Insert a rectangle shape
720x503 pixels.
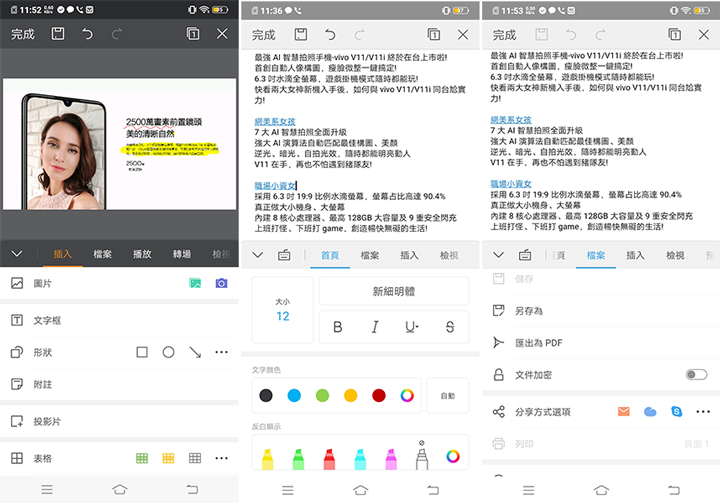142,352
